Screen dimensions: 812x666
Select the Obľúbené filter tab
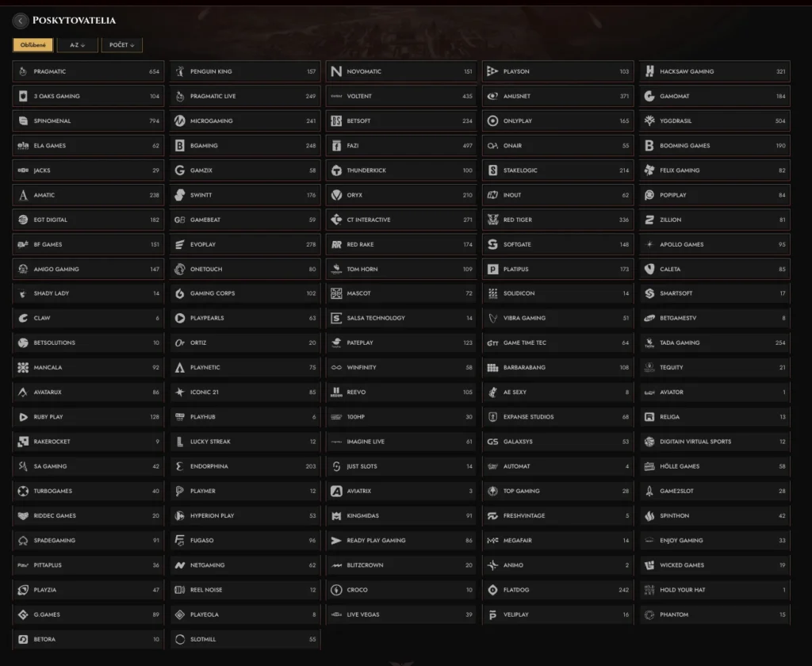click(33, 45)
